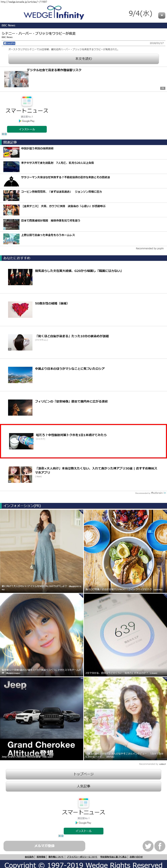Open the 白髪が染まる hair dye PR article
167x868 pixels.
click(72, 336)
